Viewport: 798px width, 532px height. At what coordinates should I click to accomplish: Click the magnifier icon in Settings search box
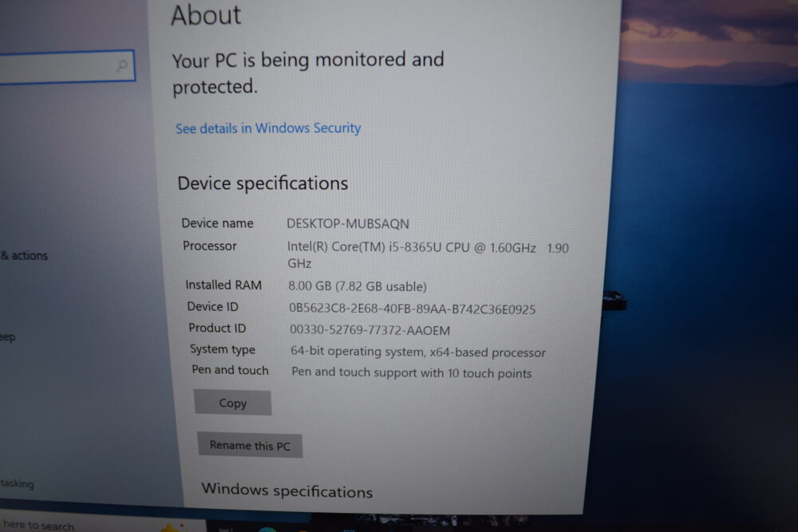(121, 65)
